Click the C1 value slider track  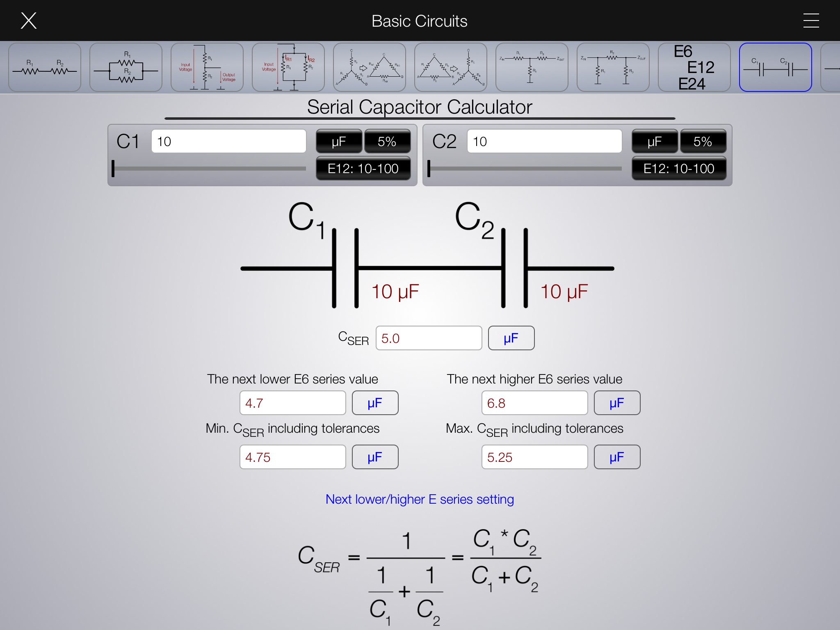pos(209,169)
